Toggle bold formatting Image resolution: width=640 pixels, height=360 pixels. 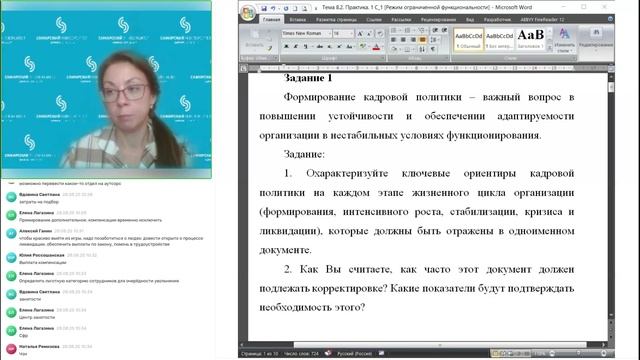(x=286, y=47)
